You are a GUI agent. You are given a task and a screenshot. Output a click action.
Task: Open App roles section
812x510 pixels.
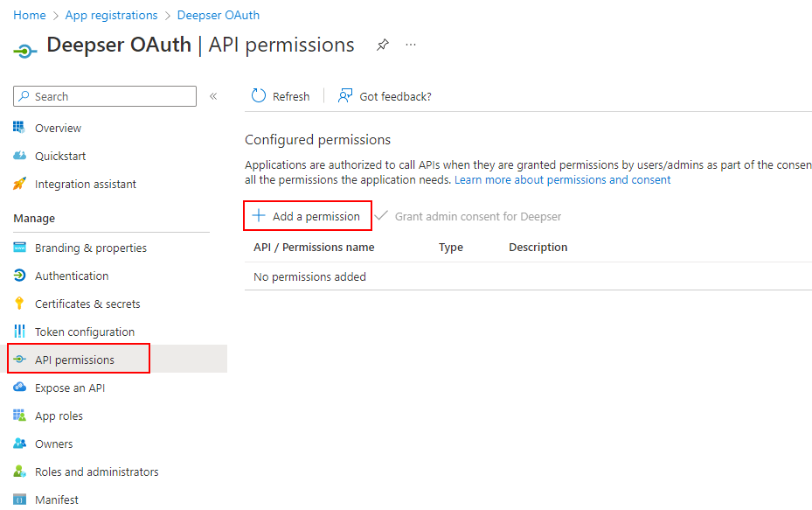[x=59, y=416]
